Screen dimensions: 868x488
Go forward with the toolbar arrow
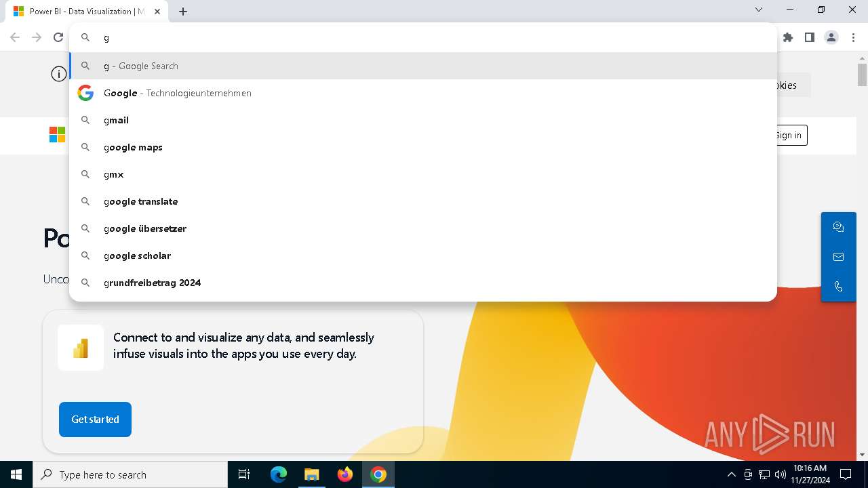pyautogui.click(x=37, y=37)
